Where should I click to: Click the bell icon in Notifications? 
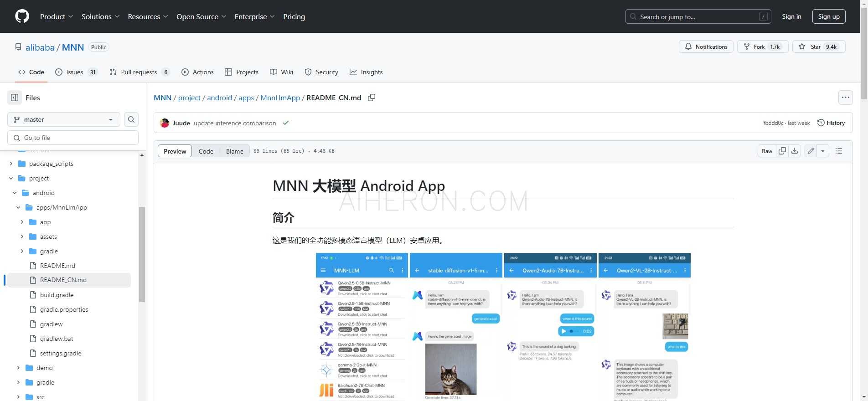(688, 46)
